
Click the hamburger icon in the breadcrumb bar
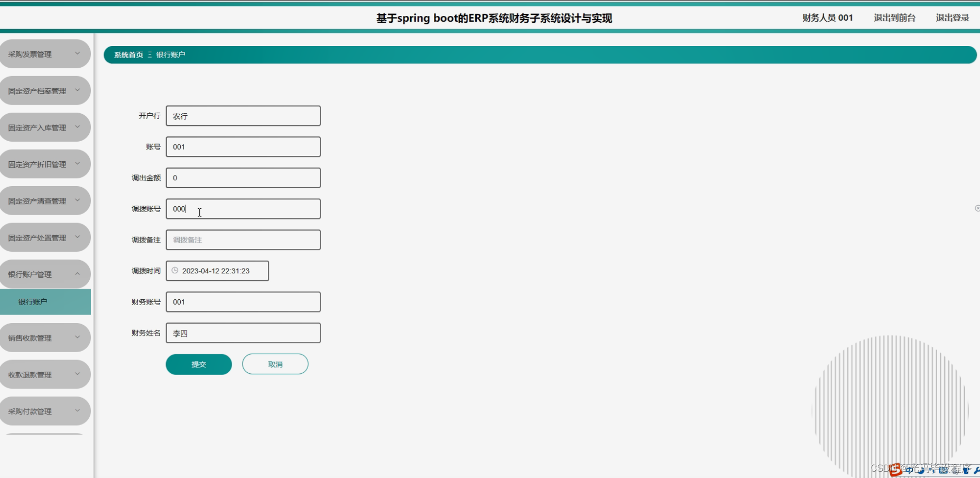point(150,54)
